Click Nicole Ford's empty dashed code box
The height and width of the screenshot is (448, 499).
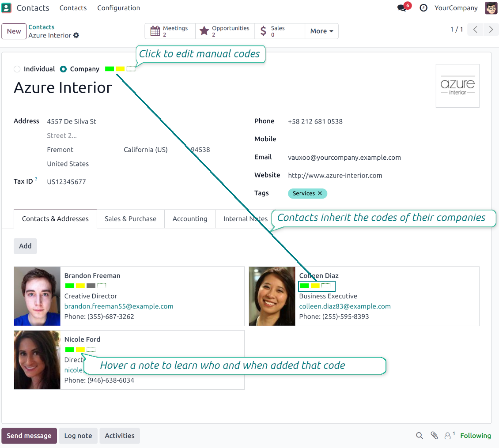pos(91,350)
